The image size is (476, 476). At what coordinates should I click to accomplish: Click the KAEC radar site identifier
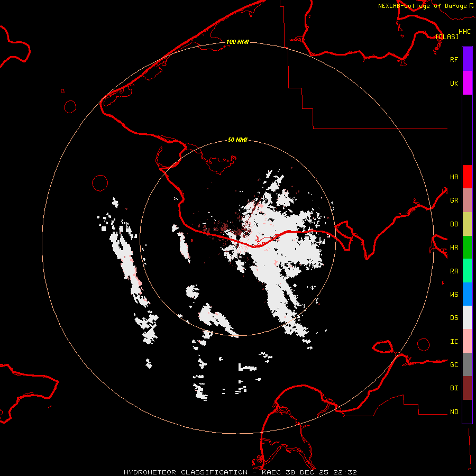coord(271,472)
